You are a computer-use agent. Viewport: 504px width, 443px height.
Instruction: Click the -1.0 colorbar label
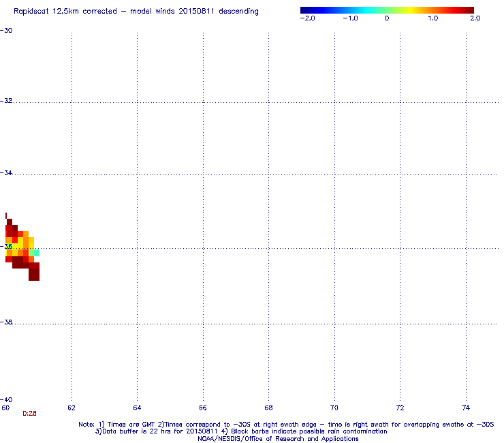(350, 18)
